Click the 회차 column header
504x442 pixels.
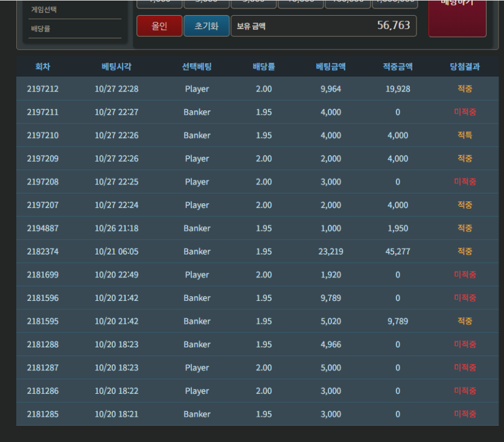point(43,66)
